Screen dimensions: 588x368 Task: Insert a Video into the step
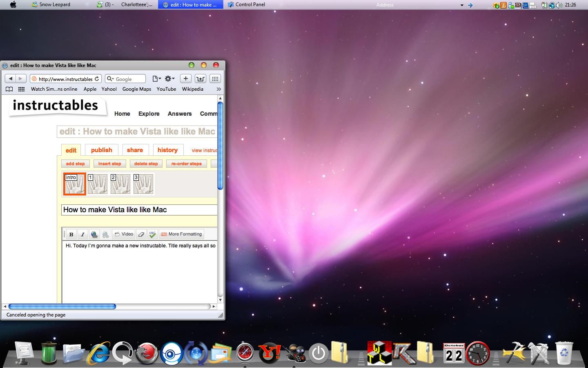(x=123, y=234)
